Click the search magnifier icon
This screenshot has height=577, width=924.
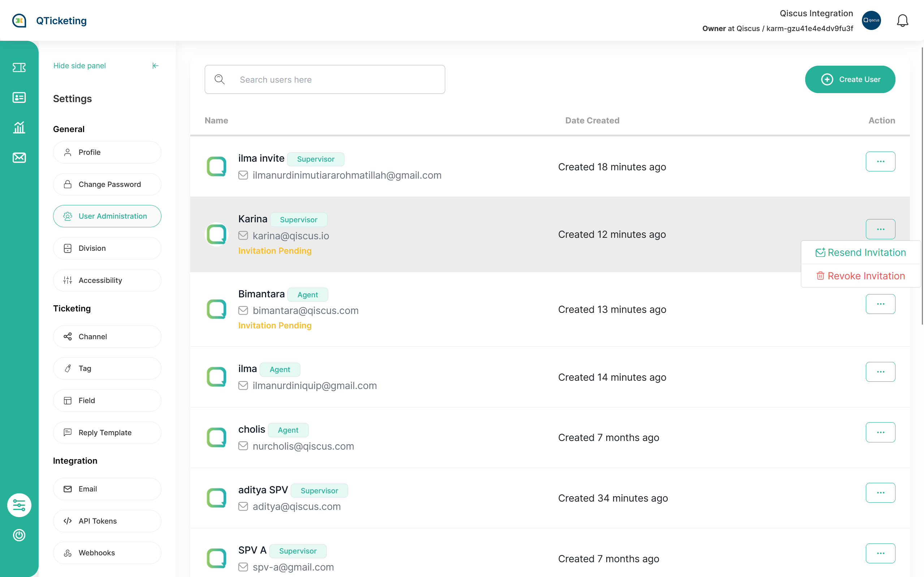(220, 79)
